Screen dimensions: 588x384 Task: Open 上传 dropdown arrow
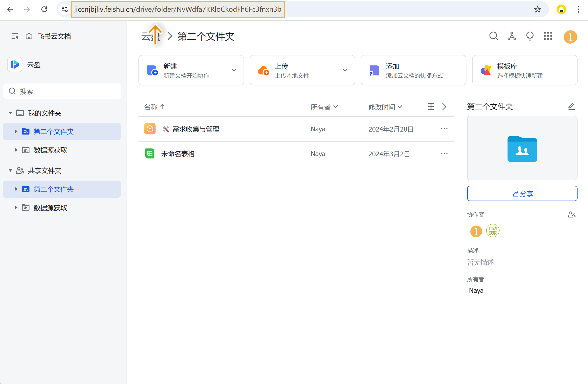pos(345,70)
